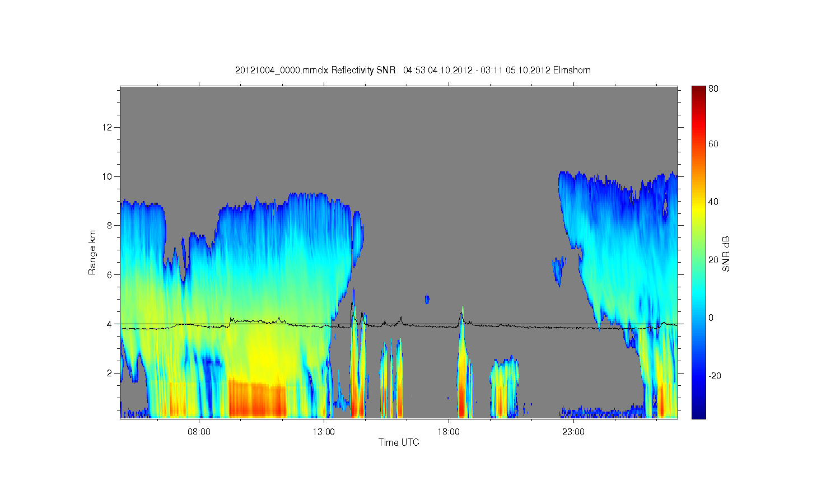
Task: Click the colorbar value 60
Action: tap(713, 144)
